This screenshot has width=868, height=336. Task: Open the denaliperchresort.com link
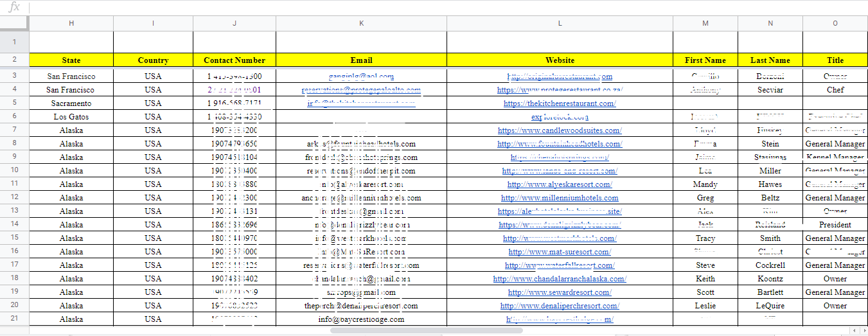tap(560, 306)
